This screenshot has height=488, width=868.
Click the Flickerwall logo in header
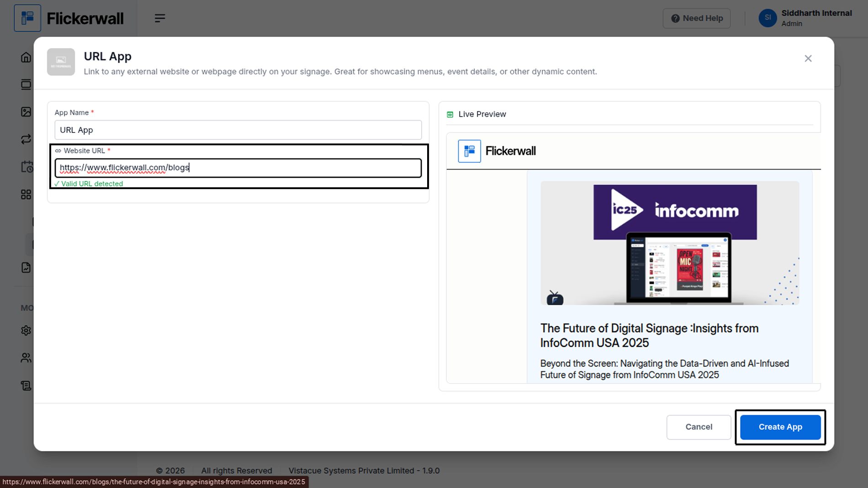point(69,18)
